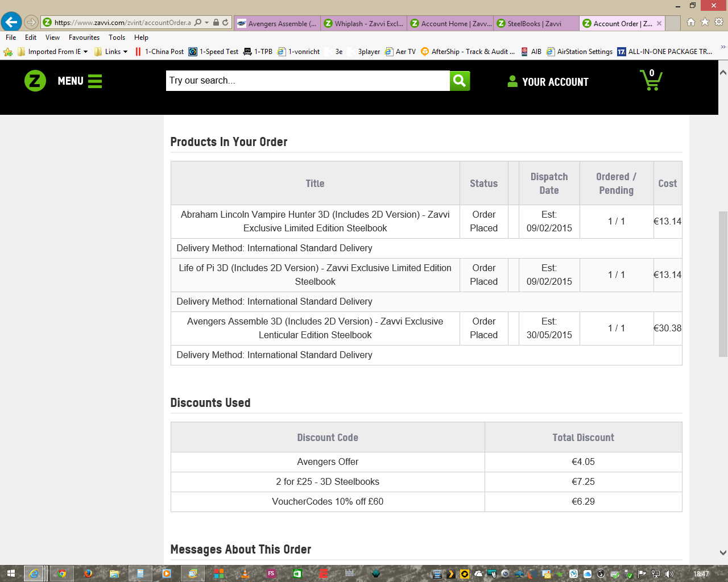
Task: Open the Edit menu
Action: [31, 38]
